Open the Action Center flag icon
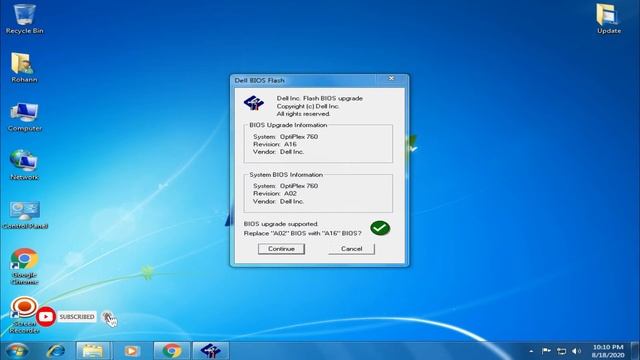Viewport: 640px width, 360px height. 546,351
